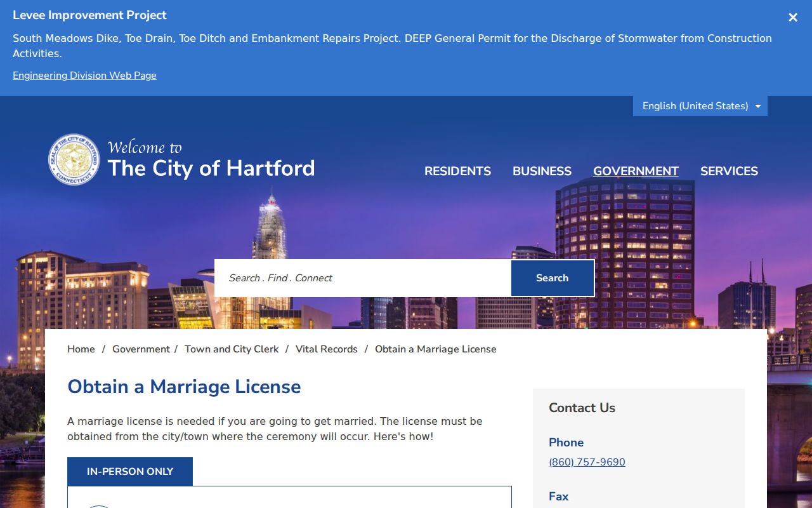Screen dimensions: 812x508
Task: Open the Engineering Division Web Page link
Action: click(x=84, y=76)
